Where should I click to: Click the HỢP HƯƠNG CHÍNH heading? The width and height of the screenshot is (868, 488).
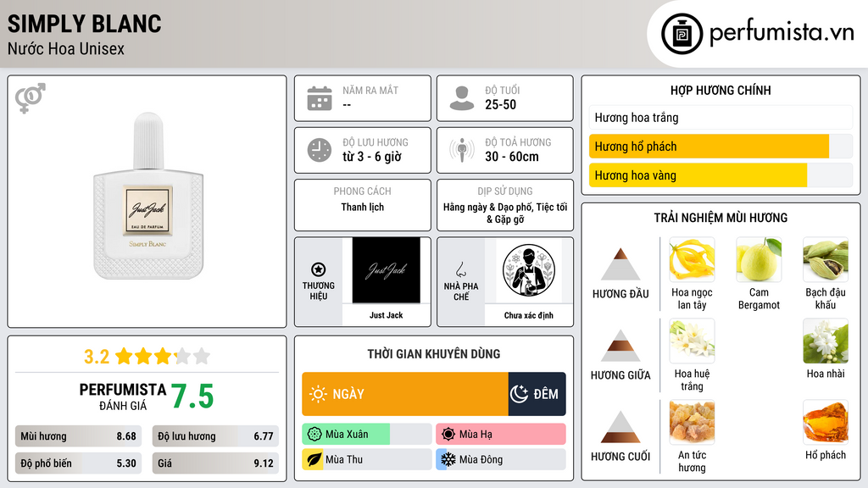(x=721, y=90)
